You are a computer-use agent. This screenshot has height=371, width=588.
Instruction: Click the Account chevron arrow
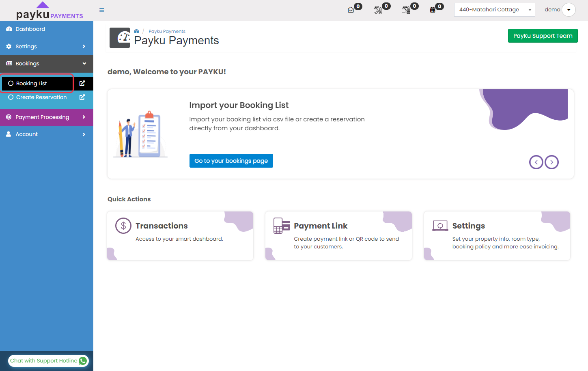84,134
